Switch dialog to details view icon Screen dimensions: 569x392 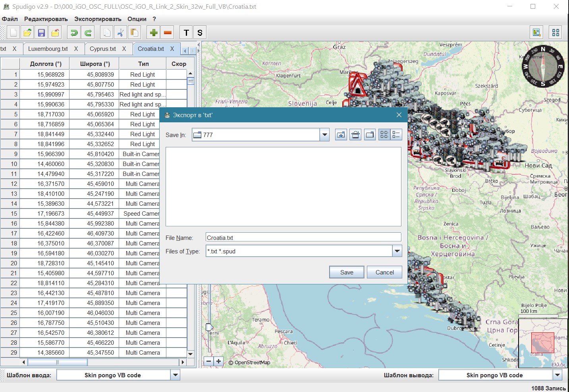tap(396, 135)
